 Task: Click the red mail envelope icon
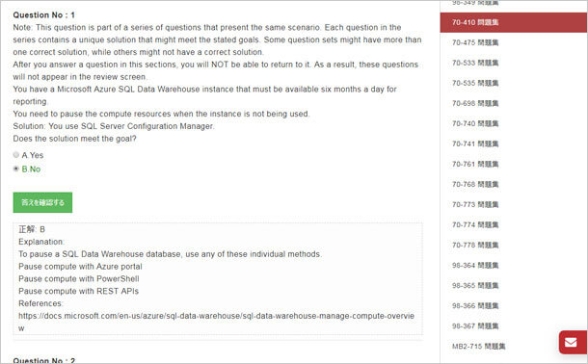click(573, 342)
